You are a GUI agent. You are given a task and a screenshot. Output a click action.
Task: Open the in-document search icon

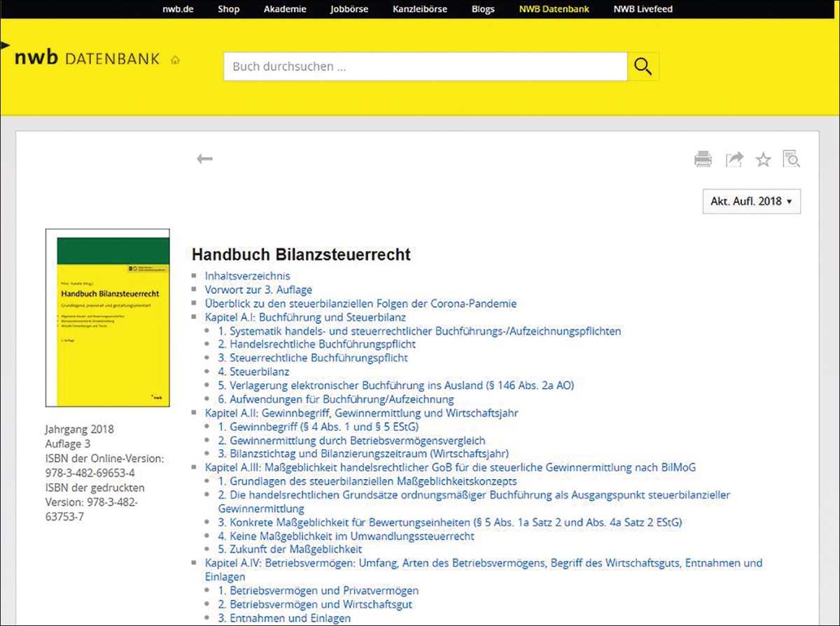tap(791, 159)
